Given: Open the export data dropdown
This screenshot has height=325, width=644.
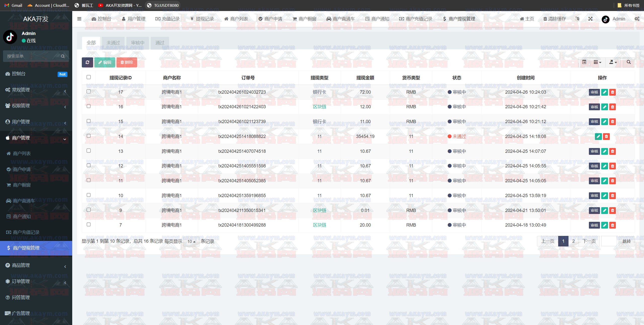Looking at the screenshot, I should (613, 62).
